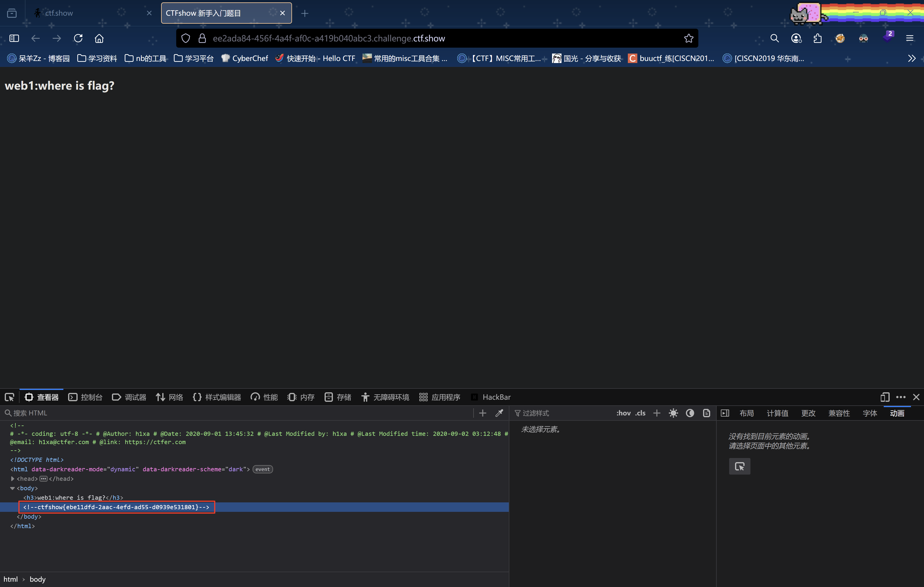Open the HackBar devtools tab
924x587 pixels.
pos(491,397)
